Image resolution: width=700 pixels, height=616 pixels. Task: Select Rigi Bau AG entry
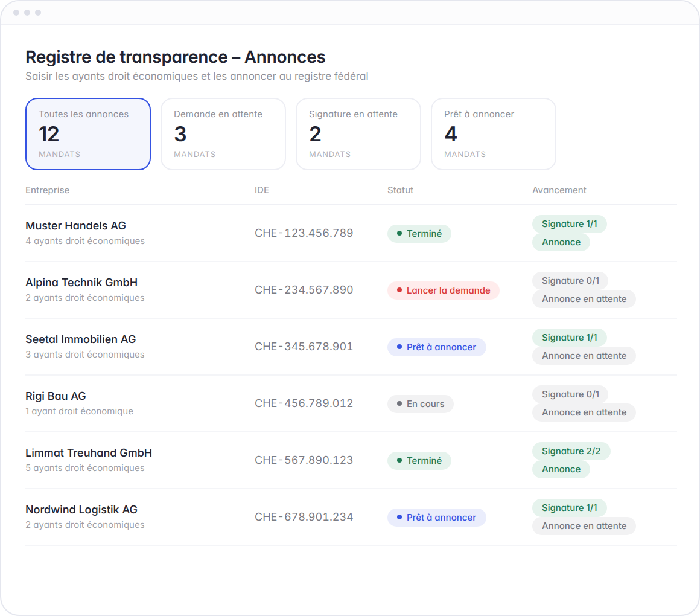click(x=351, y=403)
